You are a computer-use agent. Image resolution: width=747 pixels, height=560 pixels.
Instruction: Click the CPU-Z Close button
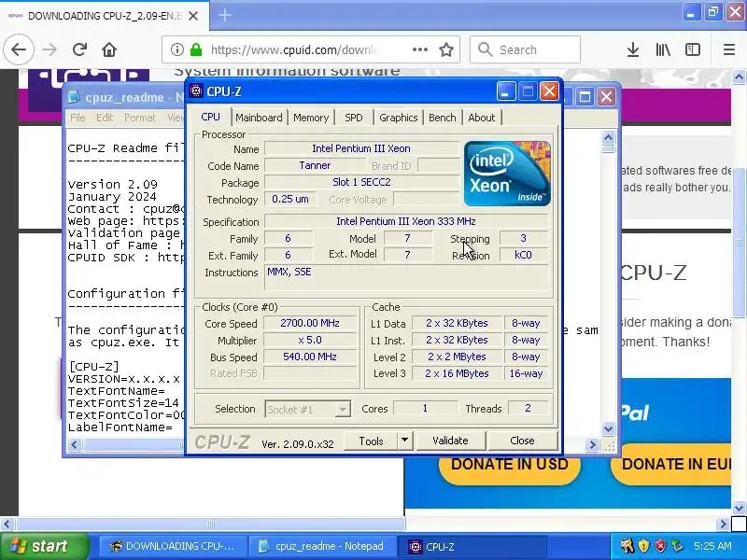coord(523,441)
